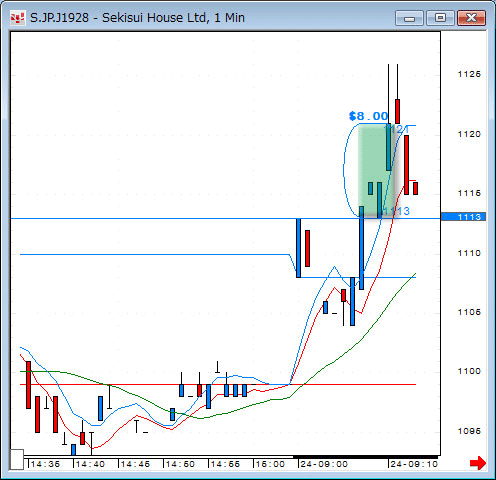This screenshot has height=480, width=496.
Task: Select the highlighted 1113 price label on axis
Action: click(463, 217)
